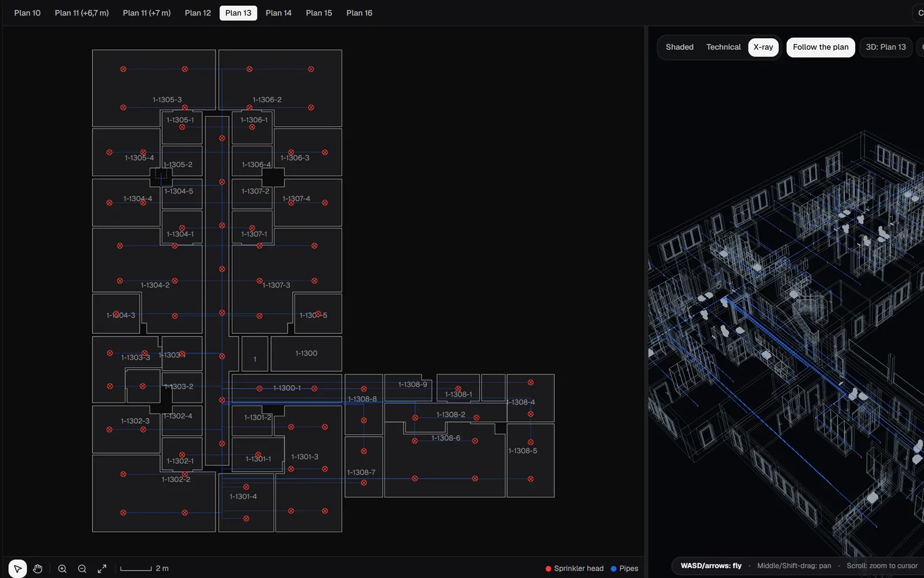This screenshot has height=578, width=924.
Task: Select room label 1-1302-2
Action: click(x=176, y=479)
